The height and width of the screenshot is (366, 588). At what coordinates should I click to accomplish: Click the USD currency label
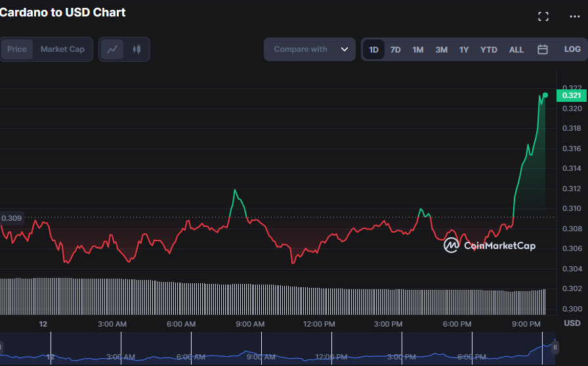tap(572, 323)
